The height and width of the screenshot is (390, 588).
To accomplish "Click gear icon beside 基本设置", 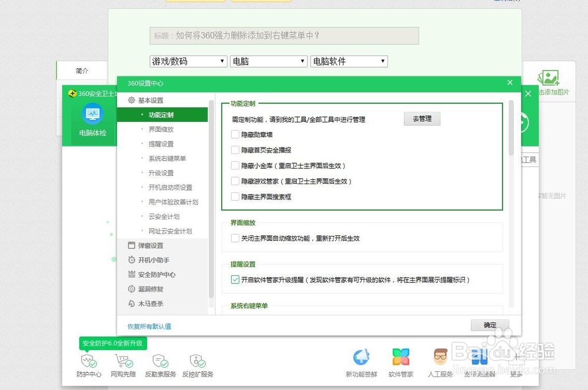I will click(131, 100).
